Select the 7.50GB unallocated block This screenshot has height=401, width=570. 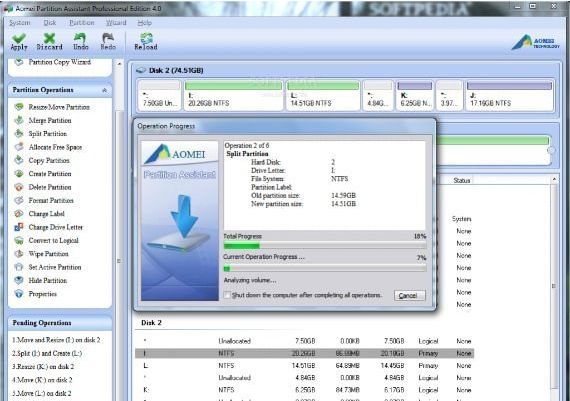tap(160, 96)
